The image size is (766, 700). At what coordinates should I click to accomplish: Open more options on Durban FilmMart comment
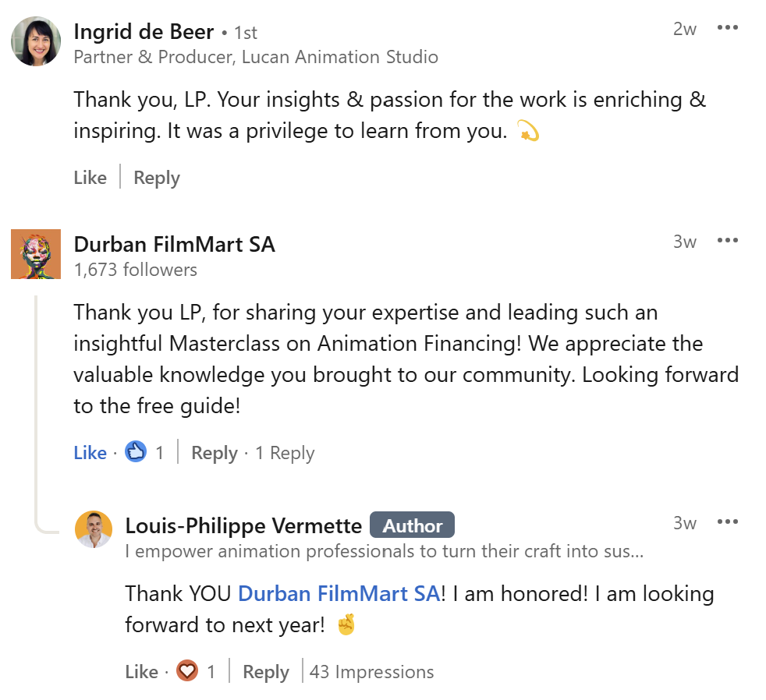[727, 240]
